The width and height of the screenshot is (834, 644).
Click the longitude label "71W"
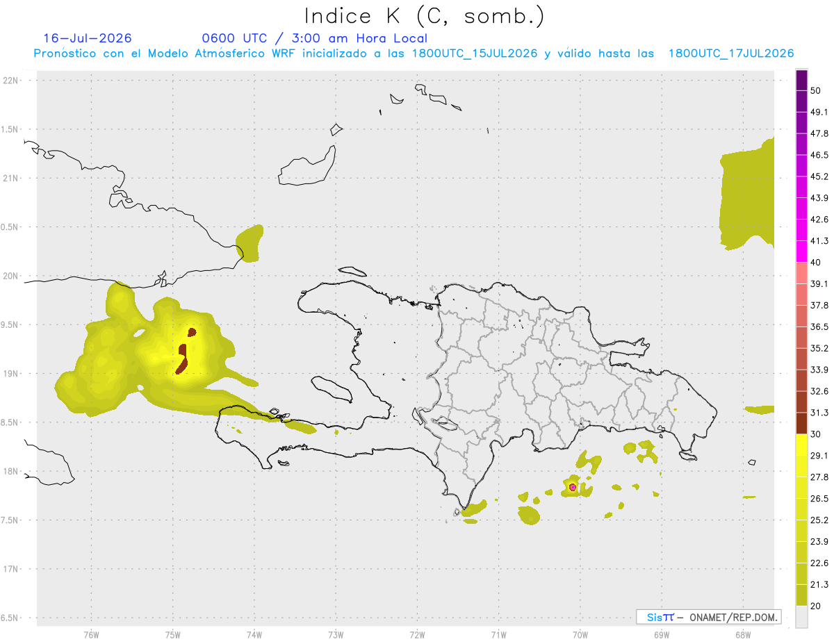pyautogui.click(x=498, y=636)
